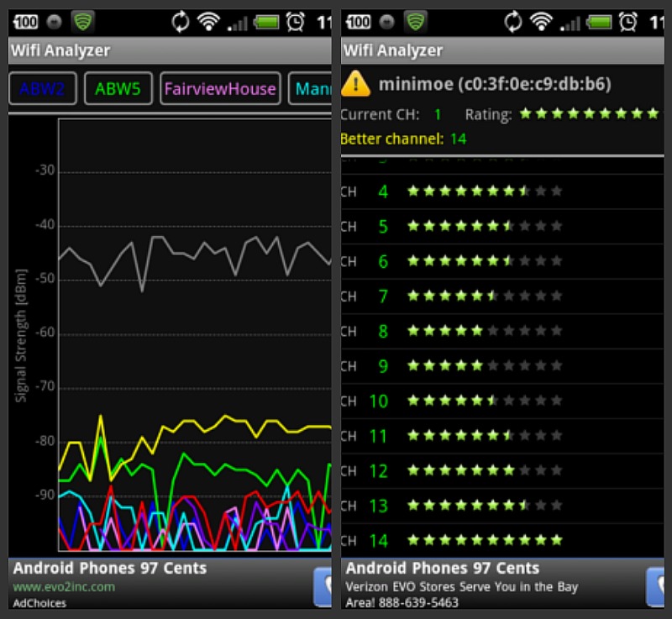672x619 pixels.
Task: Select the CH 6 rating row
Action: [502, 261]
